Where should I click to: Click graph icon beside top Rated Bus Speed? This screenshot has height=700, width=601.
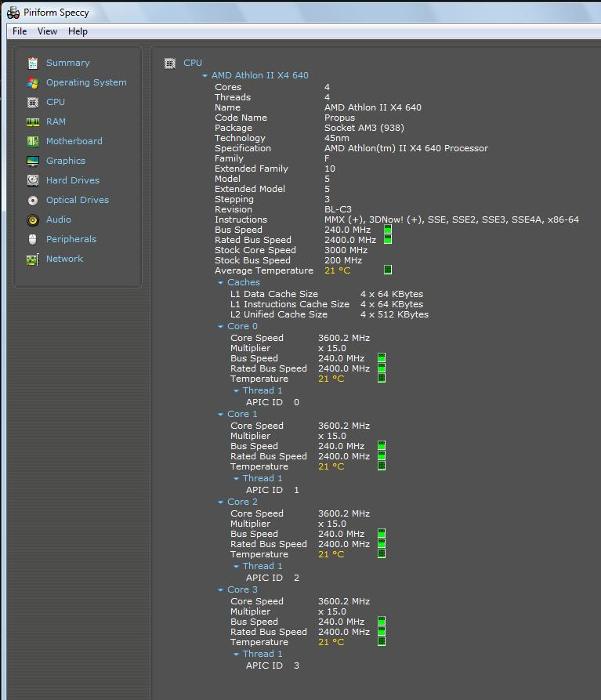pyautogui.click(x=388, y=240)
